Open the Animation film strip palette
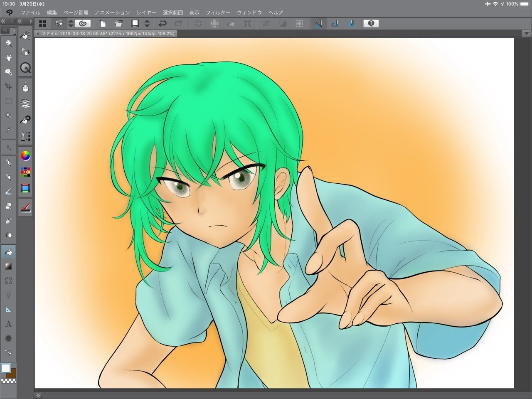Image resolution: width=532 pixels, height=399 pixels. (25, 188)
